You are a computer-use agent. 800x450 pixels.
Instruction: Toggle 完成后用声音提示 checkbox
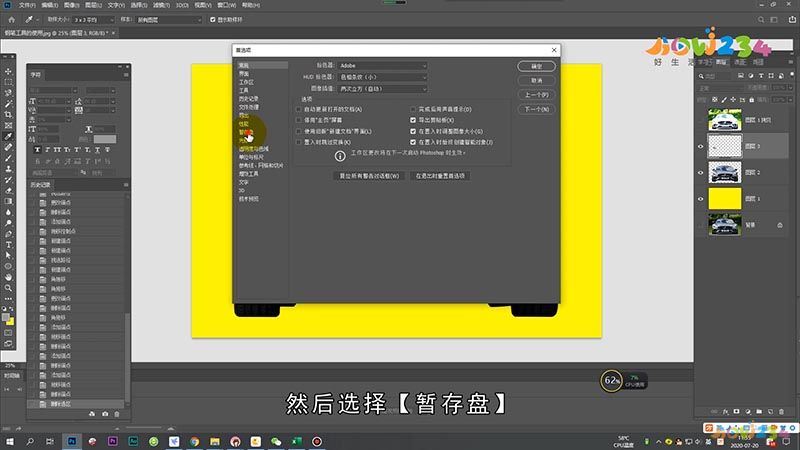click(413, 109)
